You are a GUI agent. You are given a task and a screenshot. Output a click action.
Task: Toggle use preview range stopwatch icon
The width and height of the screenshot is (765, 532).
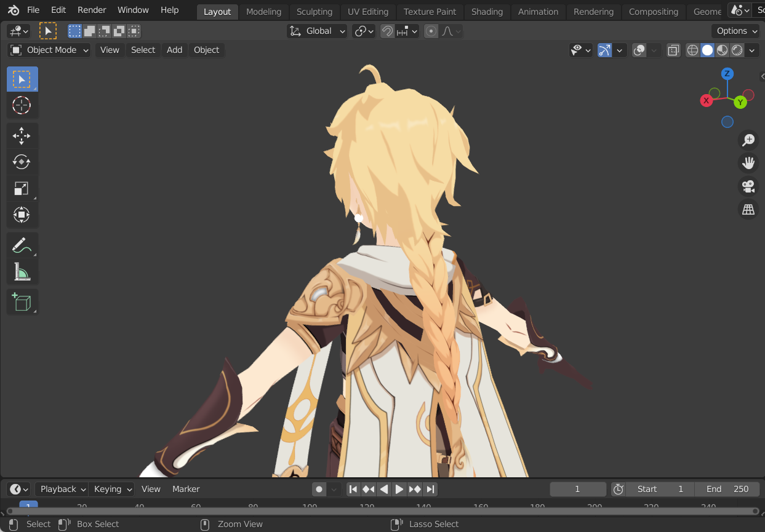619,489
